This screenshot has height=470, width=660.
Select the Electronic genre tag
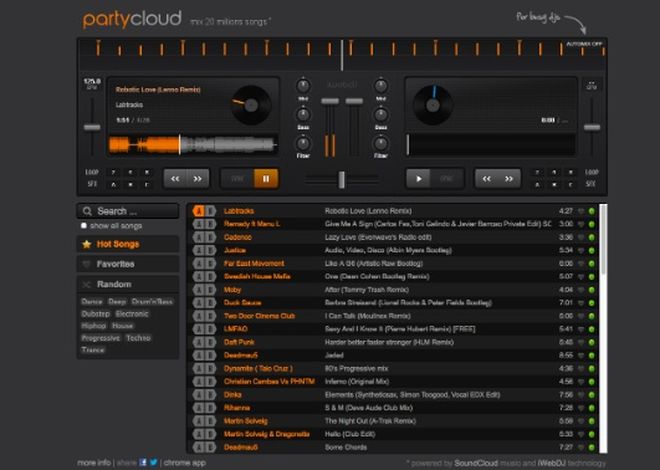[x=132, y=314]
